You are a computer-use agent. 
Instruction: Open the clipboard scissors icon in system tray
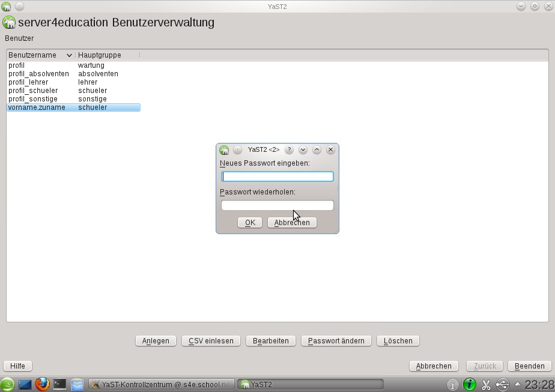[487, 385]
